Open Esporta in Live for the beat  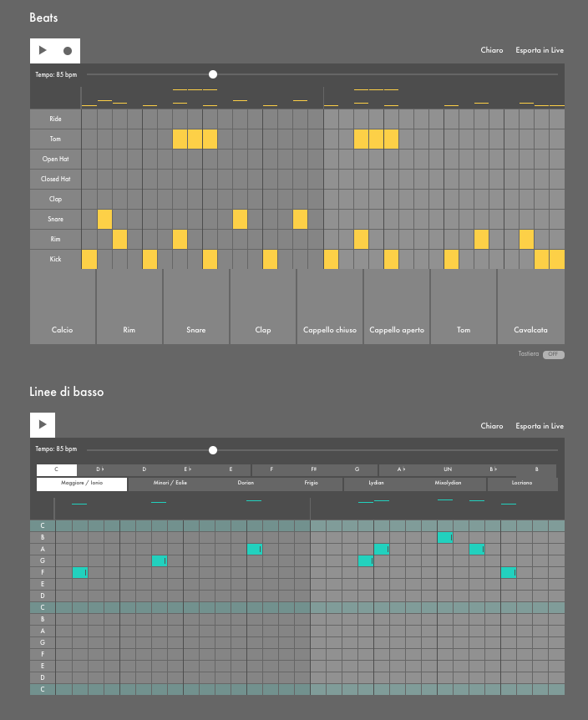[x=539, y=50]
